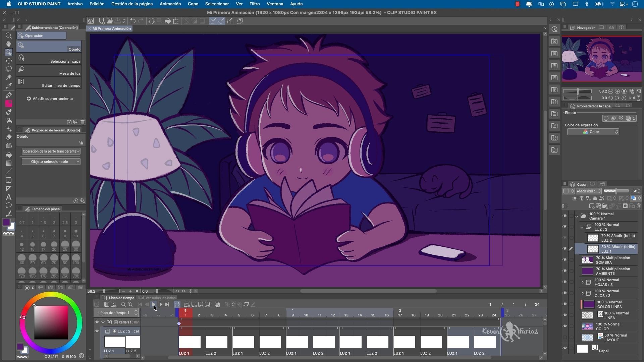This screenshot has width=644, height=362.
Task: Show the LAYOUT layer
Action: tap(565, 338)
